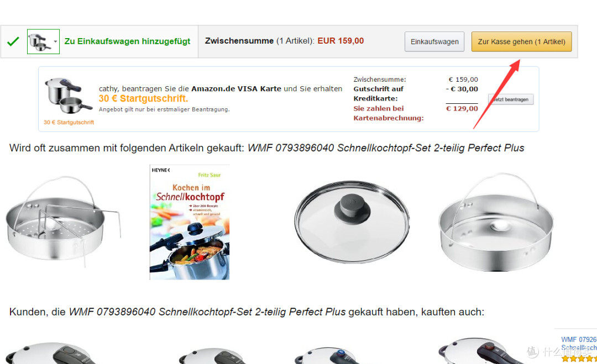Click the star rating under WMF 07926
The height and width of the screenshot is (364, 597).
pos(579,358)
